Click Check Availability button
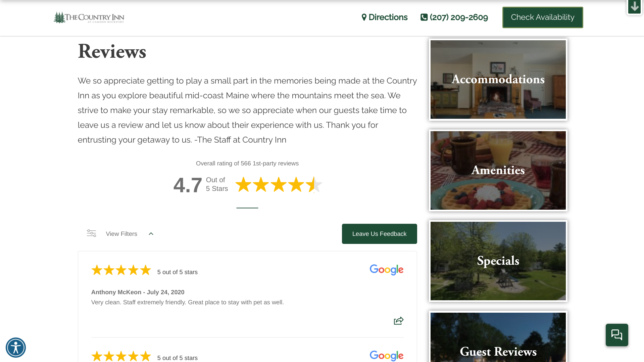This screenshot has height=362, width=644. pos(543,17)
